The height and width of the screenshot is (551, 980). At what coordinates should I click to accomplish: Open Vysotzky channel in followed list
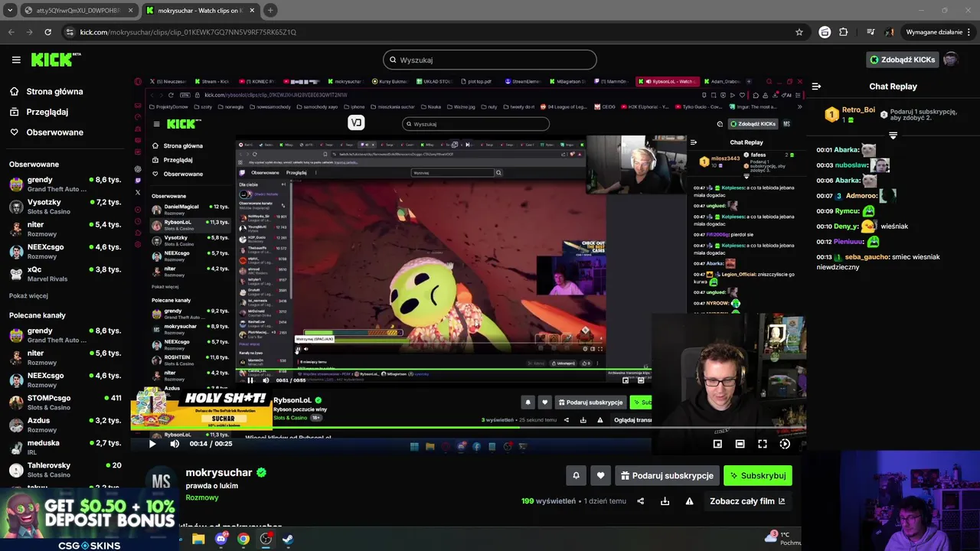tap(65, 207)
